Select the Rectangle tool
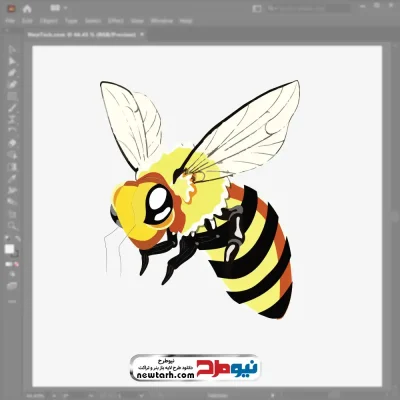400x400 pixels. [x=12, y=96]
